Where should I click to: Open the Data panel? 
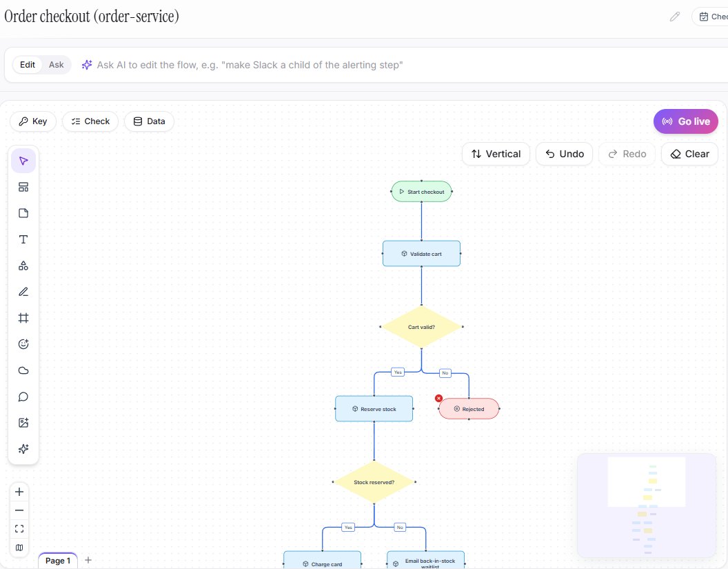tap(149, 121)
